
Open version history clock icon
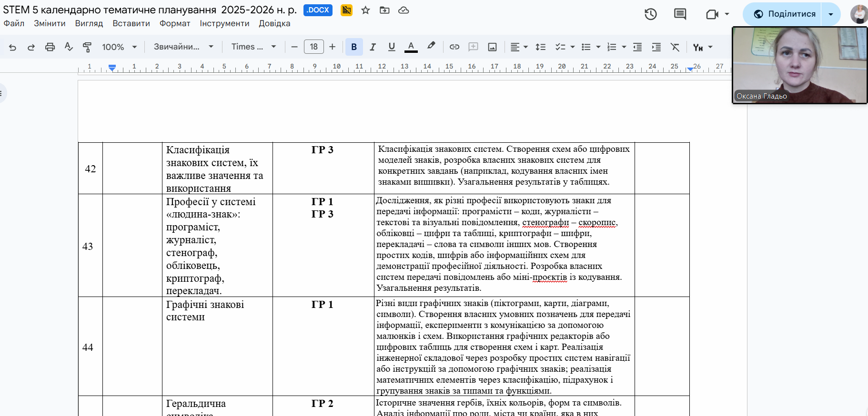(651, 14)
